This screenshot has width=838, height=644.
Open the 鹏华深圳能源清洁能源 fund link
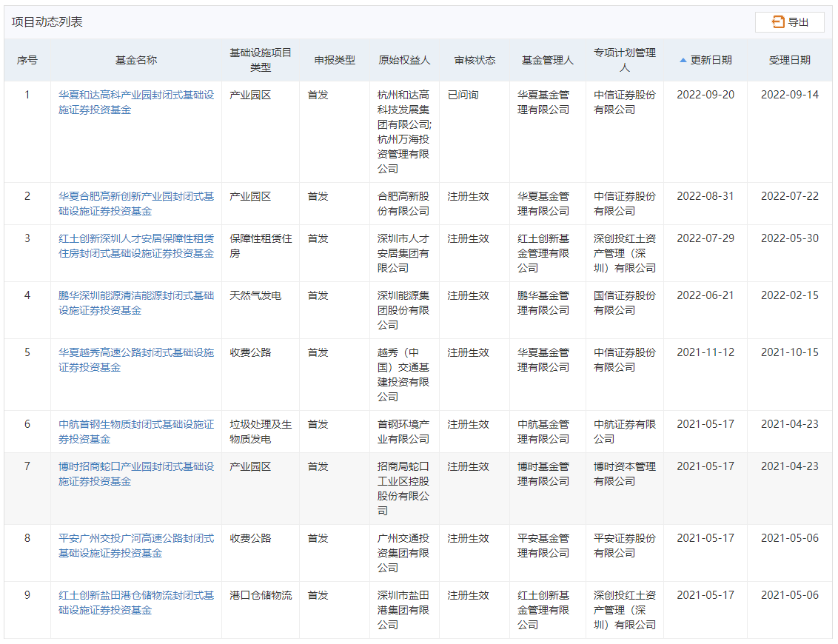click(136, 303)
